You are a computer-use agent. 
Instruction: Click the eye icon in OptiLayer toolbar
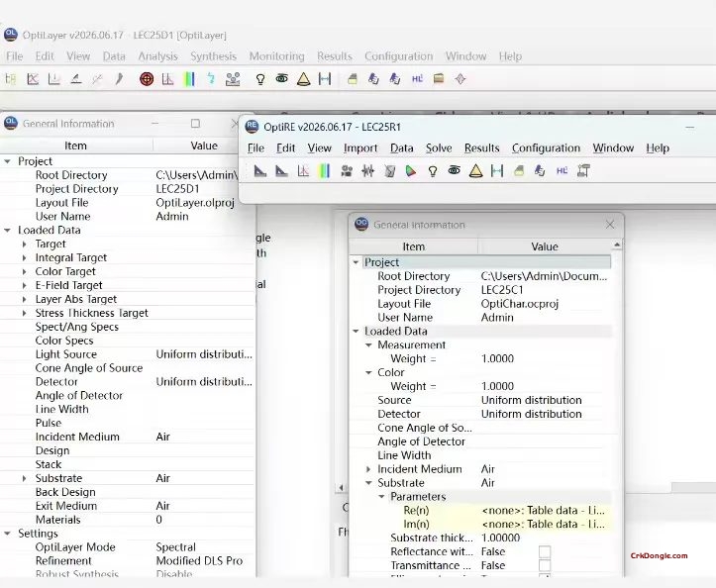coord(281,78)
